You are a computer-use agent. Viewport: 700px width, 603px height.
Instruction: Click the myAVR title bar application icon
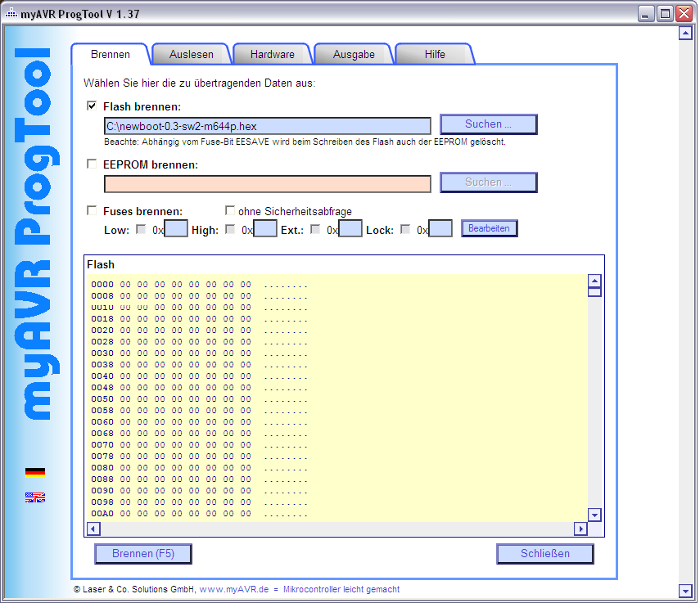coord(11,13)
